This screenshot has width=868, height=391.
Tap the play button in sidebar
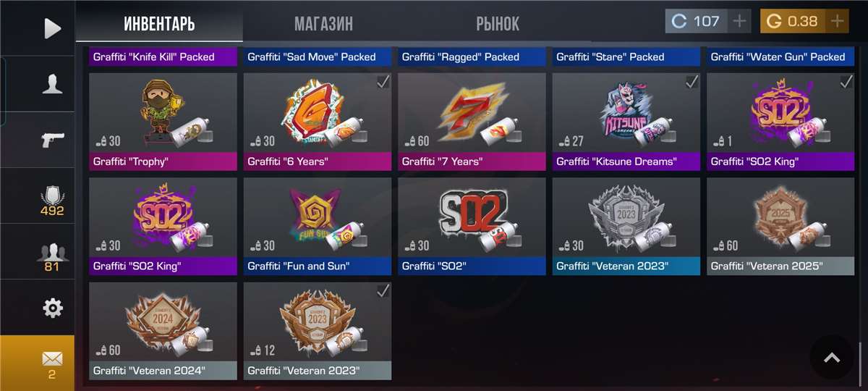point(52,28)
